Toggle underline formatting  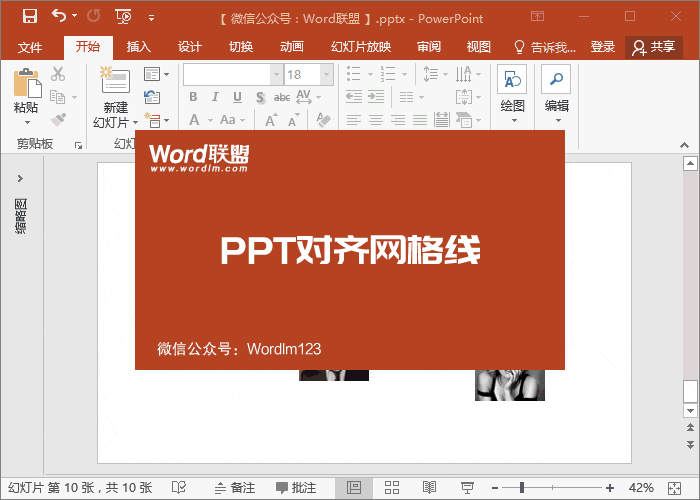coord(238,97)
